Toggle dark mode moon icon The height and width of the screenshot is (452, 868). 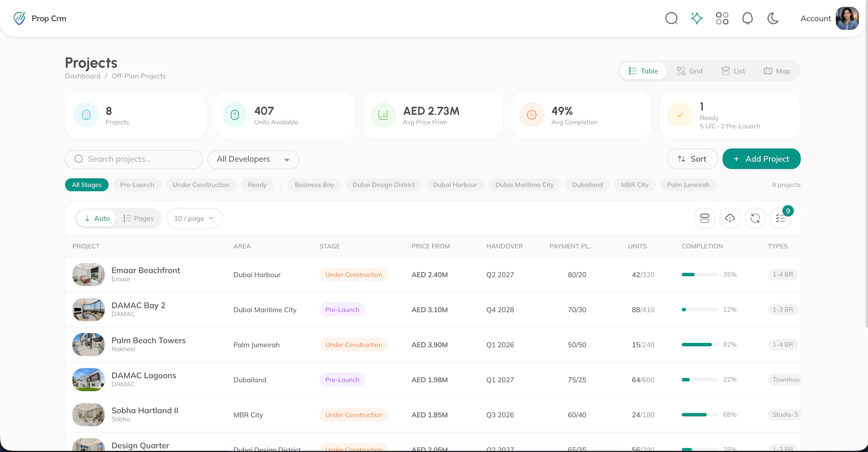(773, 18)
